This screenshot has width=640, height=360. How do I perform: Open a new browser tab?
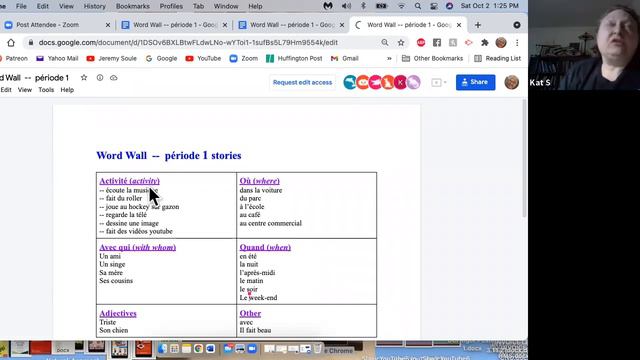(478, 25)
